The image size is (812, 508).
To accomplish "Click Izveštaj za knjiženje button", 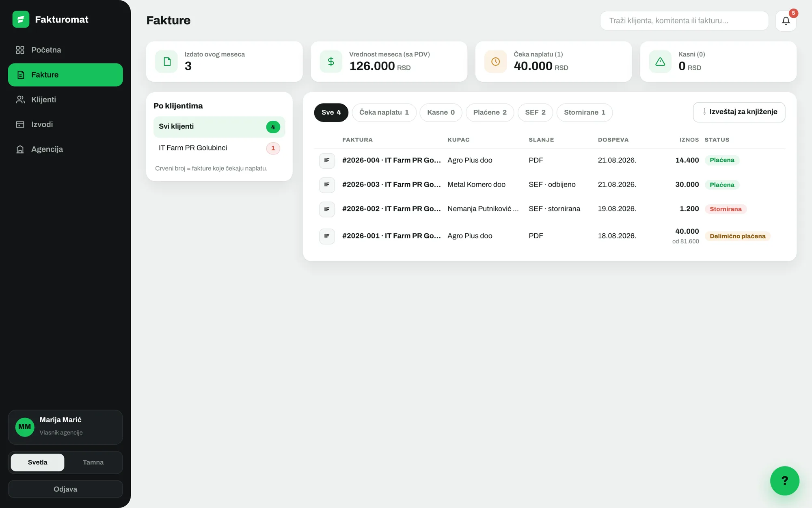I will pos(739,112).
